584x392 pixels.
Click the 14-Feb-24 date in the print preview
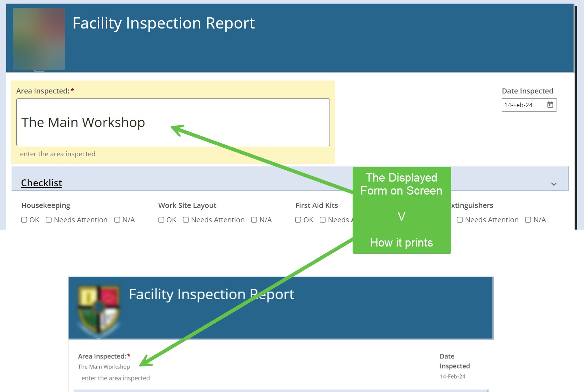[453, 376]
